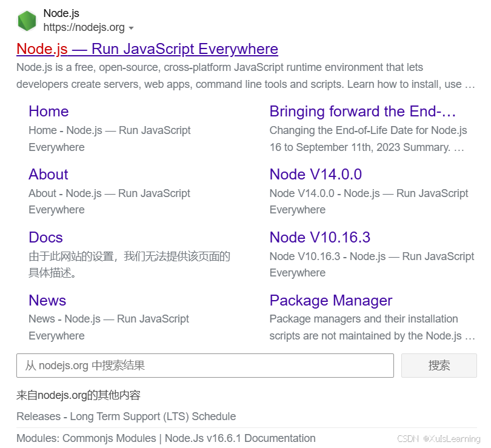Image resolution: width=491 pixels, height=448 pixels.
Task: Open the Node V10.16.3 sitelink
Action: click(320, 237)
